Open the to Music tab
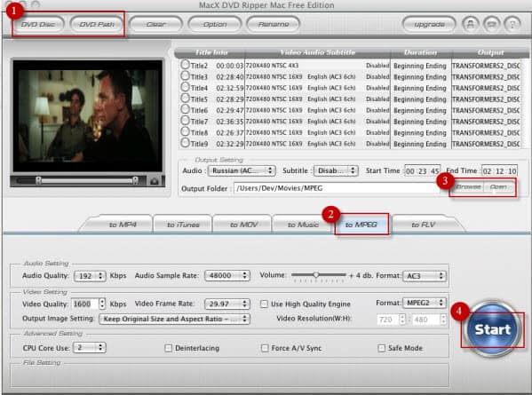This screenshot has width=532, height=395. point(303,225)
